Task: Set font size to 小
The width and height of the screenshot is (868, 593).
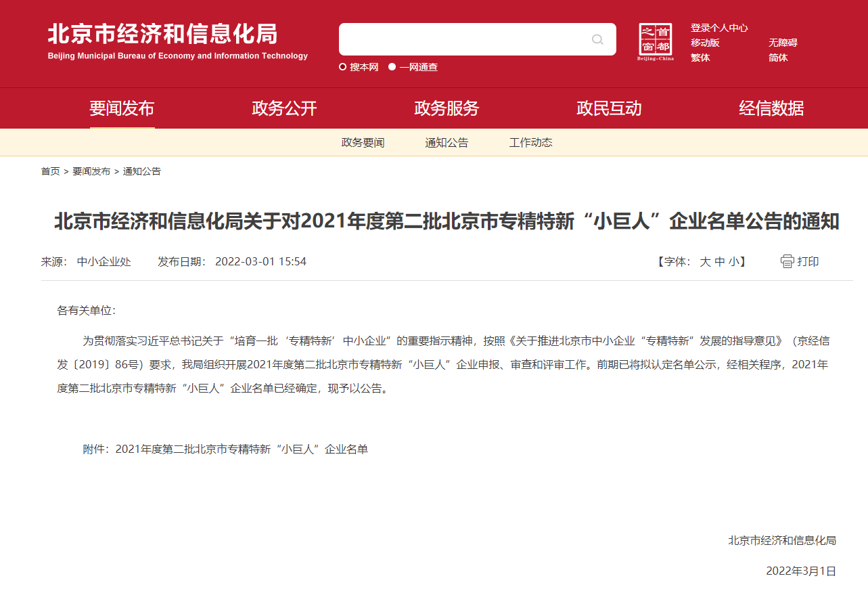Action: (734, 261)
